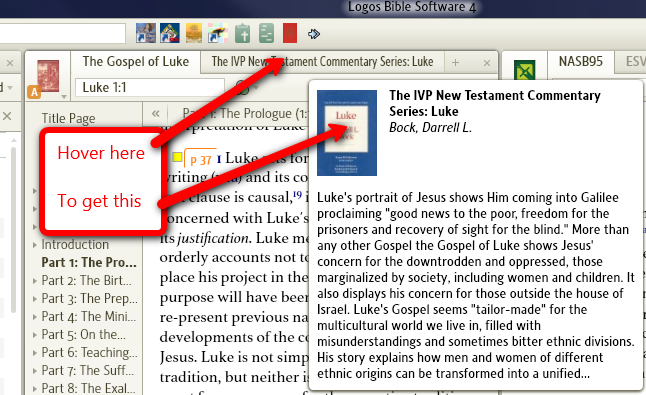Screen dimensions: 646x395
Task: Select Part 7: The Suff... contents entry
Action: tap(88, 371)
